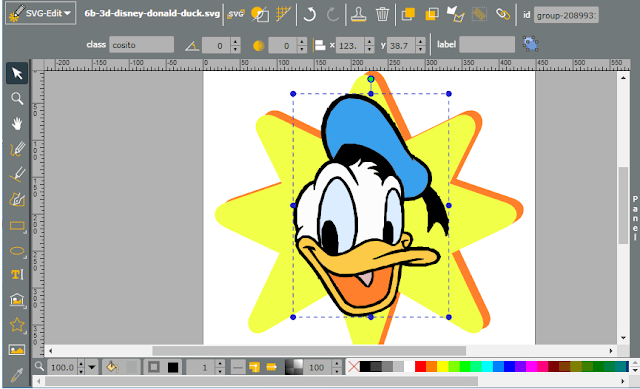Viewport: 640px width, 389px height.
Task: Open the stroke linejoin selector
Action: tap(254, 367)
